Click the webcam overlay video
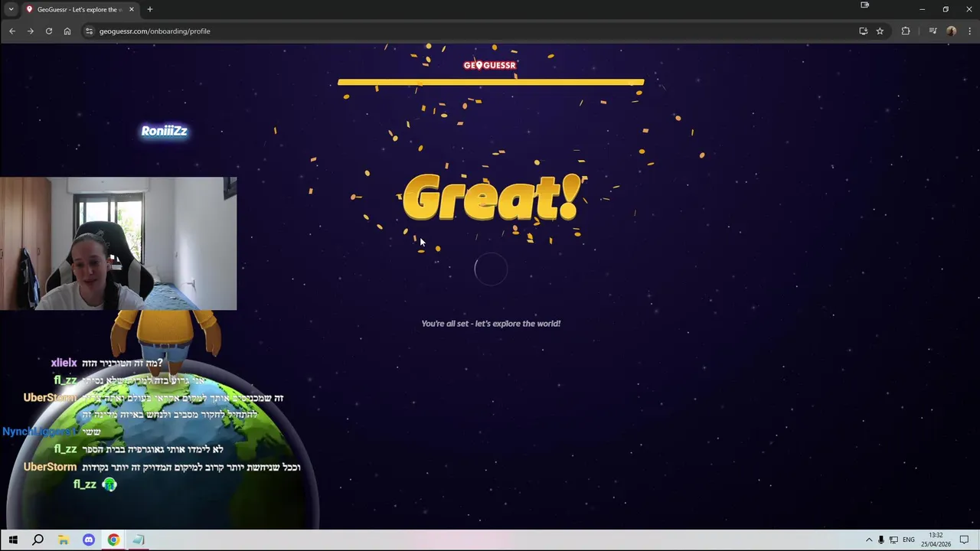Viewport: 980px width, 551px height. point(119,243)
